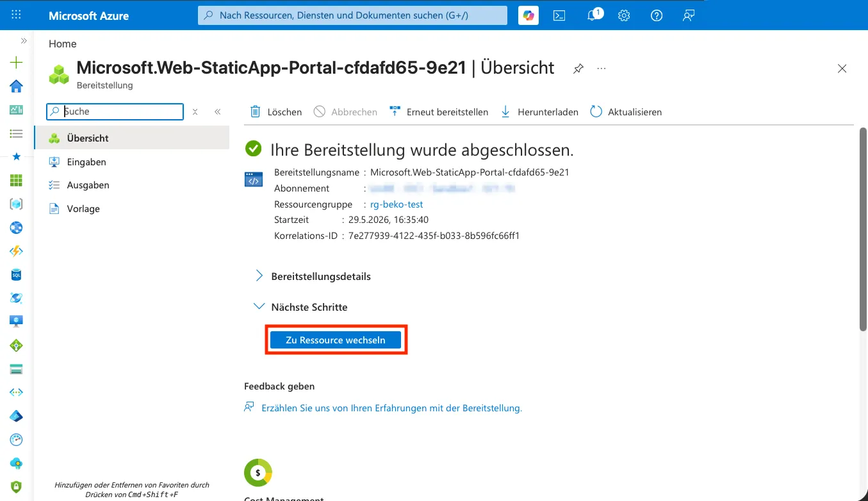Click Aktualisieren to refresh
The height and width of the screenshot is (501, 868).
(x=626, y=112)
